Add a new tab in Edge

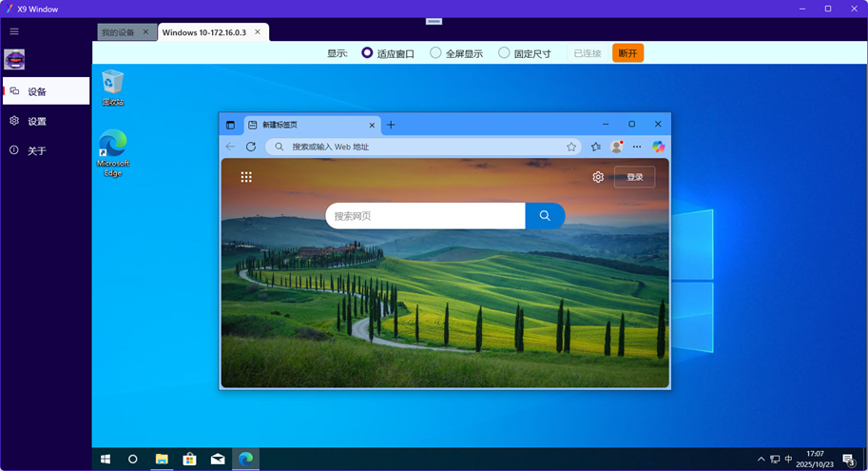[x=391, y=125]
